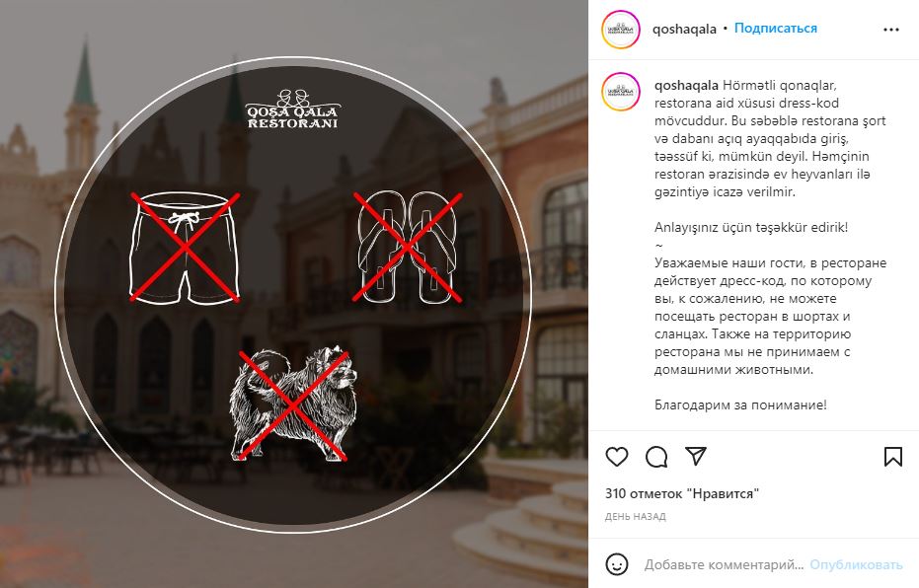
Task: Click the ДЕНЬ НАЗАД timestamp
Action: pyautogui.click(x=636, y=517)
